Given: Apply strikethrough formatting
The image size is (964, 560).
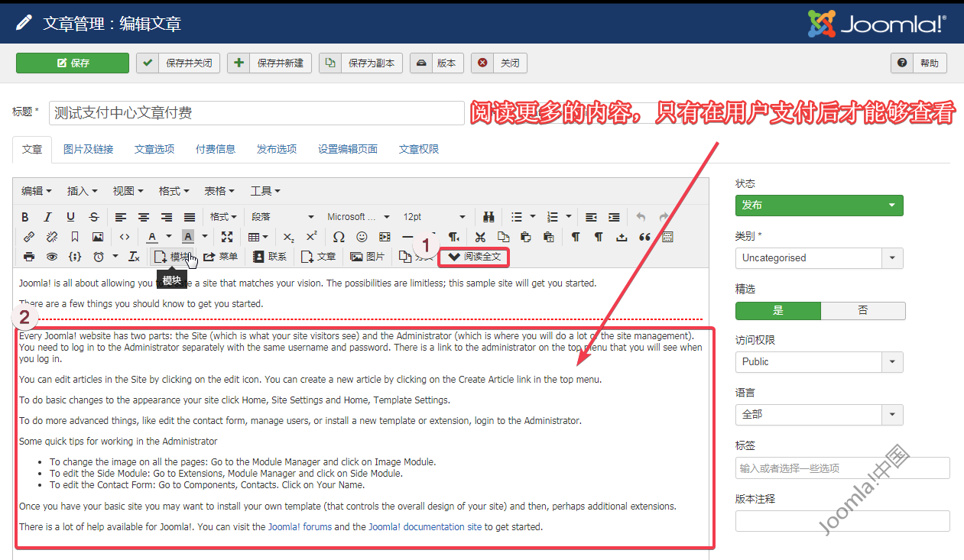Looking at the screenshot, I should (x=94, y=217).
